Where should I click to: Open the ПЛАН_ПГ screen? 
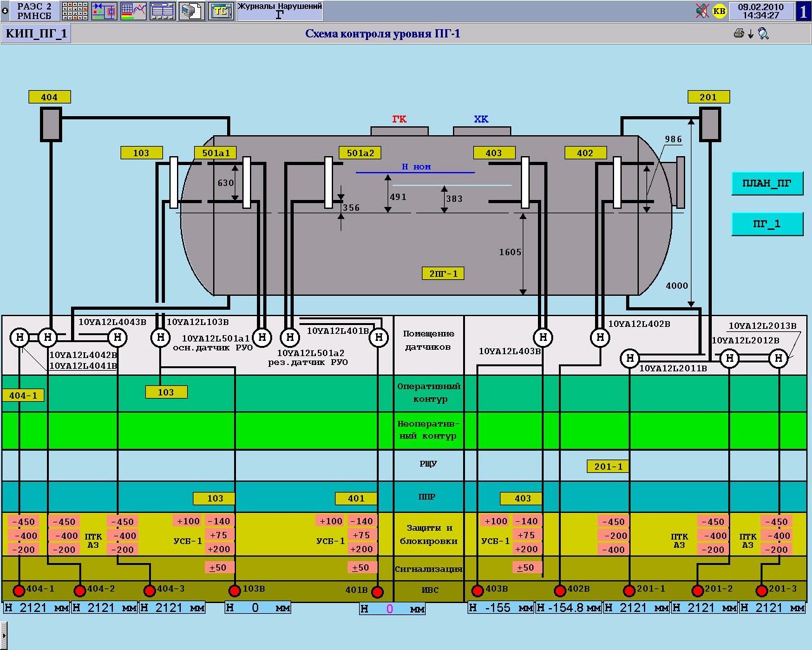767,183
